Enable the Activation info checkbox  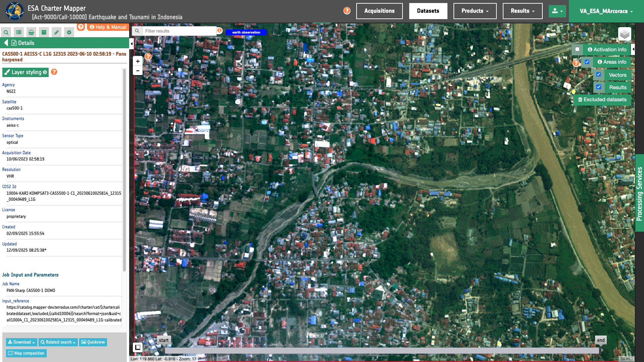pyautogui.click(x=577, y=49)
